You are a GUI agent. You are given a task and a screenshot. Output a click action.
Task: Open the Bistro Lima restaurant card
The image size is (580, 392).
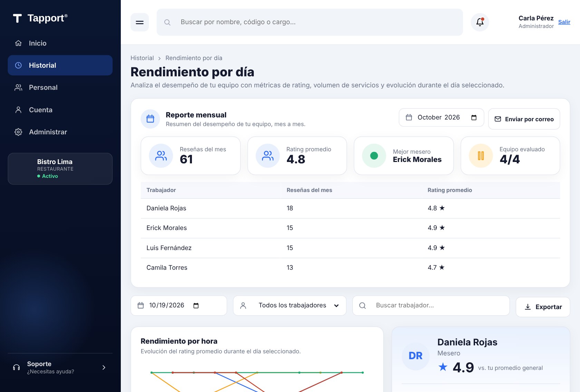60,169
